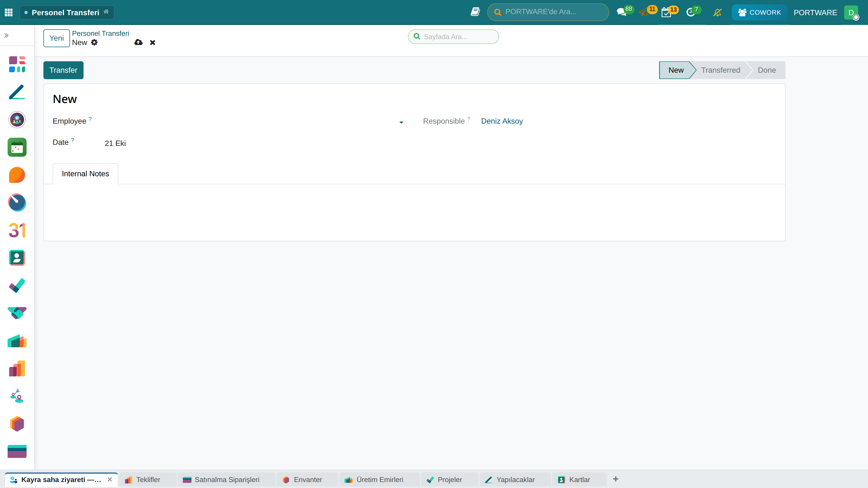Discard changes with the X icon
The height and width of the screenshot is (488, 868).
(153, 43)
